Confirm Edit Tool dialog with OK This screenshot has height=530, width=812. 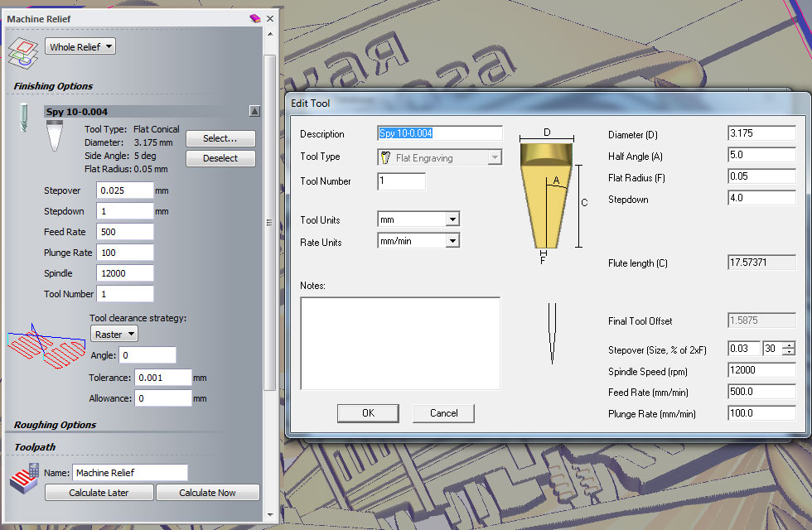[368, 413]
